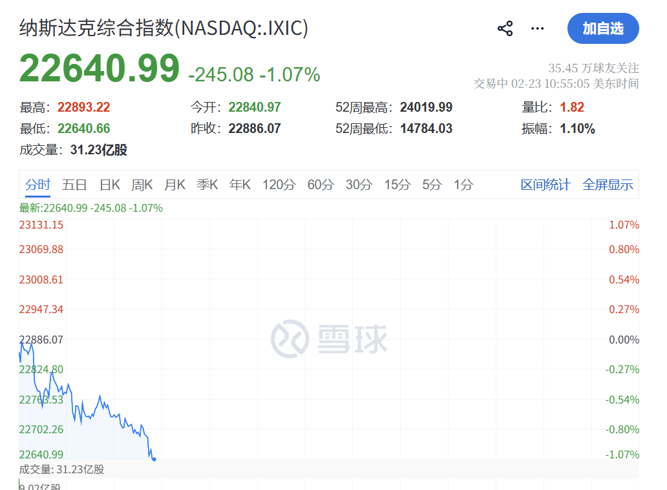
Task: Select 季K chart period
Action: click(207, 184)
